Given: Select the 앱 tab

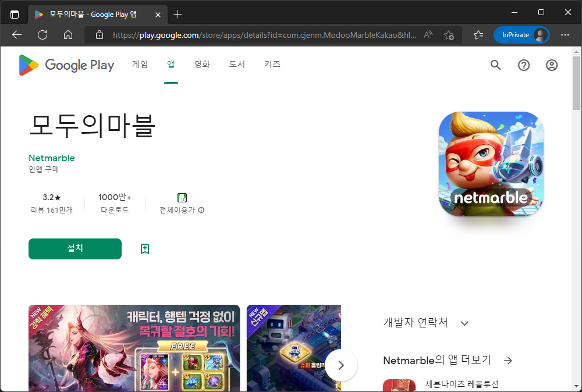Looking at the screenshot, I should click(171, 65).
